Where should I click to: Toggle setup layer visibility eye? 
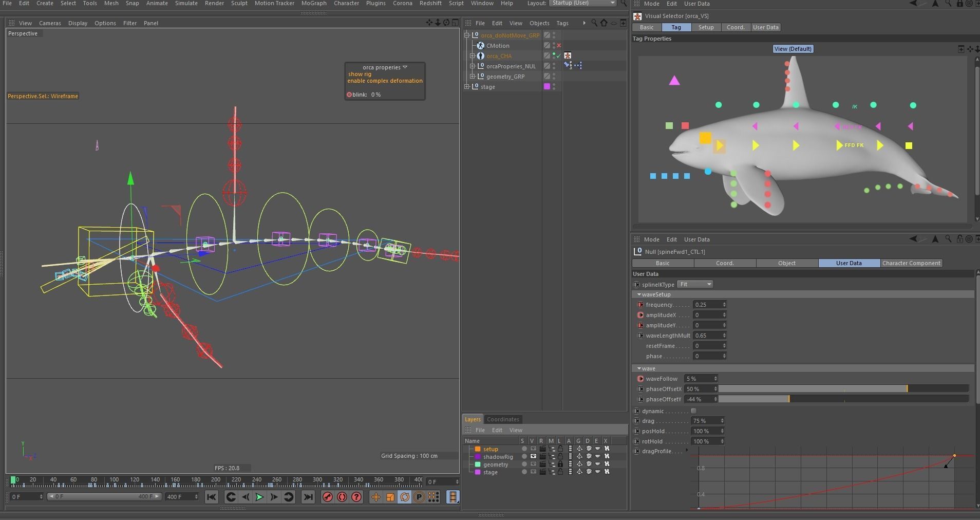(533, 449)
